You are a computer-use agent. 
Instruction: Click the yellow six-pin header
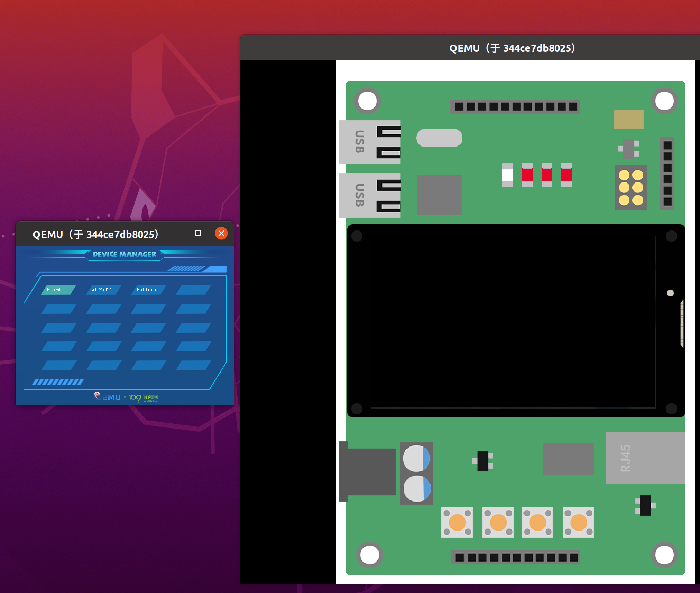pyautogui.click(x=630, y=187)
